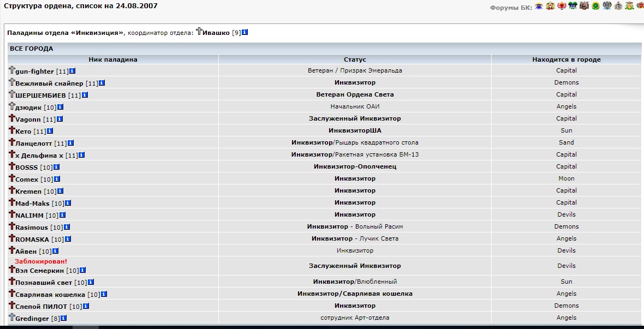Click status Инквизитор-Ополченец
This screenshot has width=644, height=329.
355,166
